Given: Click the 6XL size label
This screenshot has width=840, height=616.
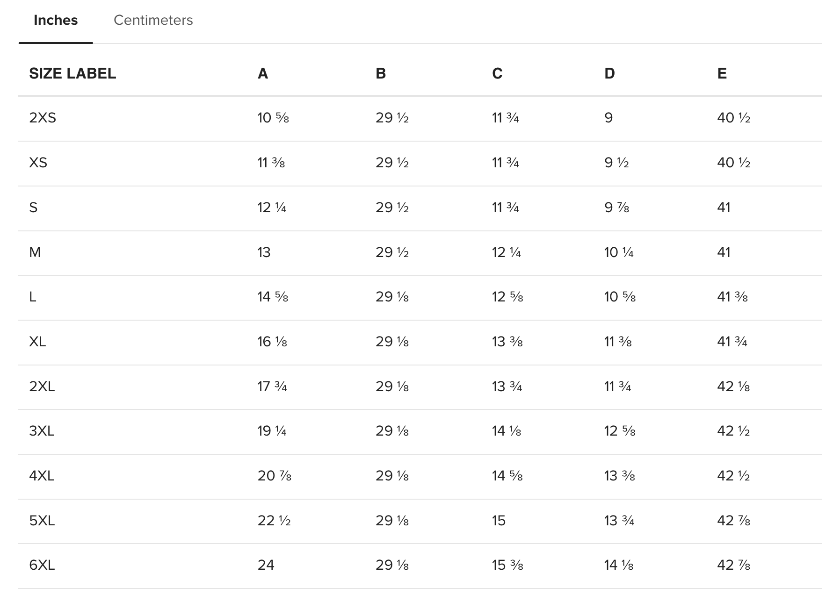Looking at the screenshot, I should pyautogui.click(x=42, y=565).
